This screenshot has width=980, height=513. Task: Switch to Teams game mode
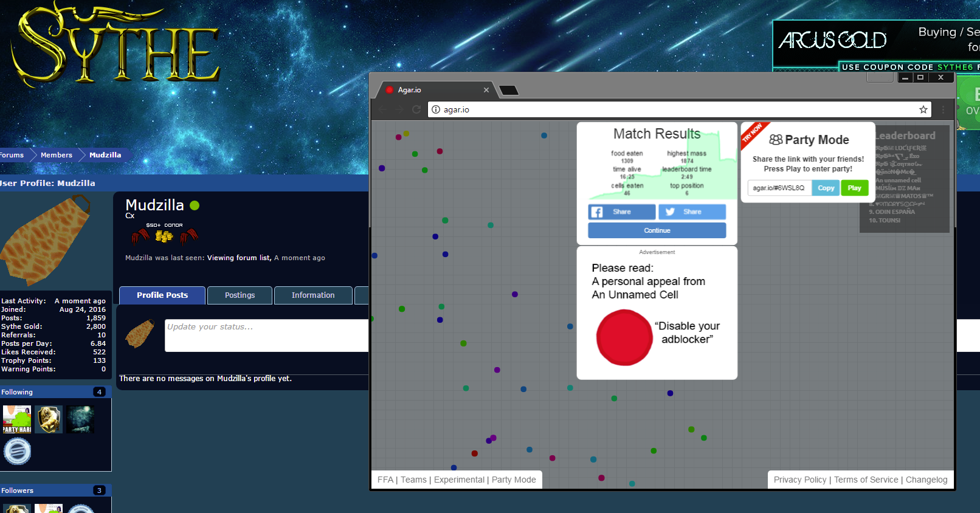point(413,480)
